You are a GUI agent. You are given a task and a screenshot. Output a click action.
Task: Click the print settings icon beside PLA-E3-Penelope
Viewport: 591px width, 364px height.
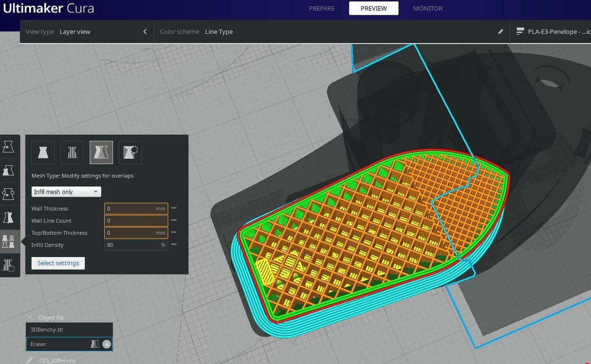(x=520, y=31)
